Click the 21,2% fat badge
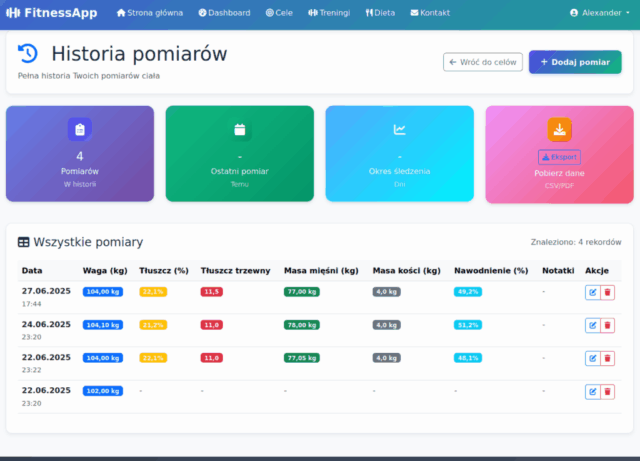The width and height of the screenshot is (640, 461). coord(153,325)
